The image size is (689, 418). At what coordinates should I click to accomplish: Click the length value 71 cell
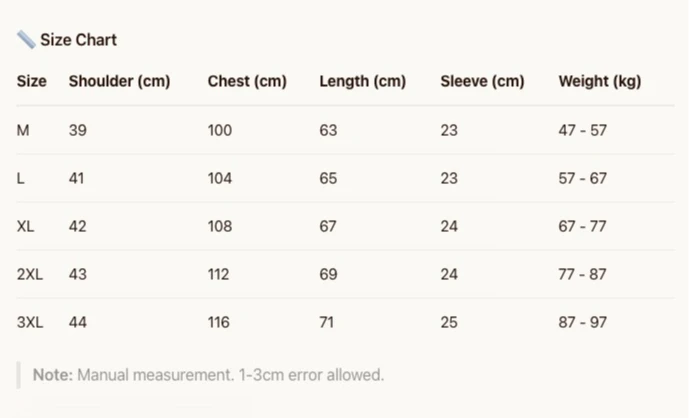coord(326,323)
